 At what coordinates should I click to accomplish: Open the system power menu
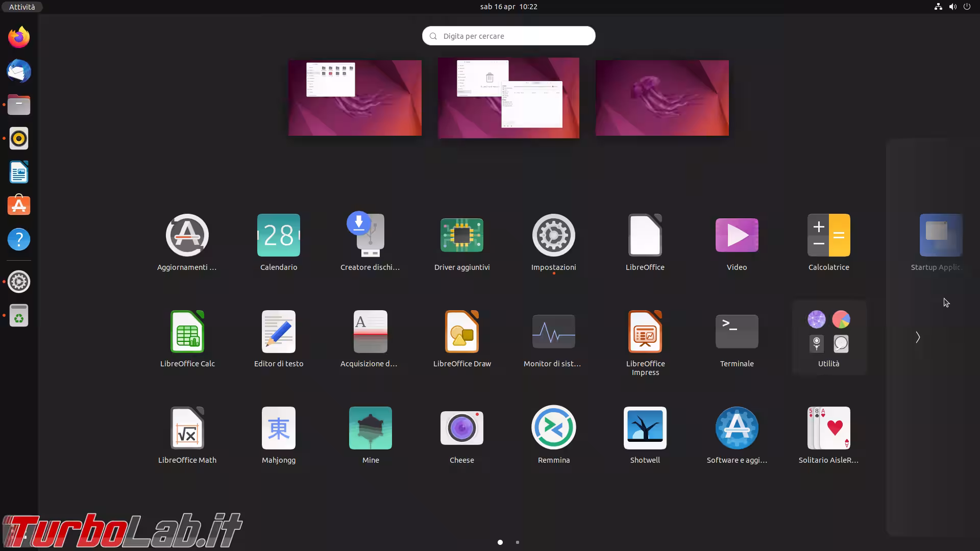click(x=967, y=7)
